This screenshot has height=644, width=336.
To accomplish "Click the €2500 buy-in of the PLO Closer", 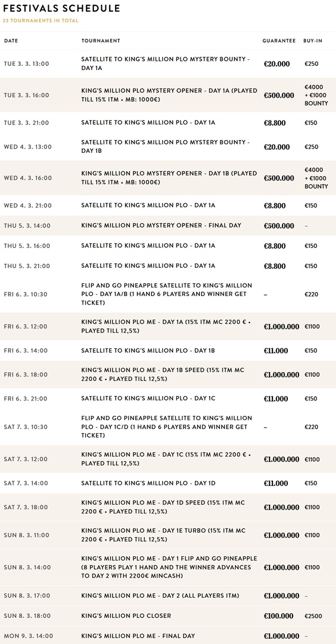I will click(313, 616).
